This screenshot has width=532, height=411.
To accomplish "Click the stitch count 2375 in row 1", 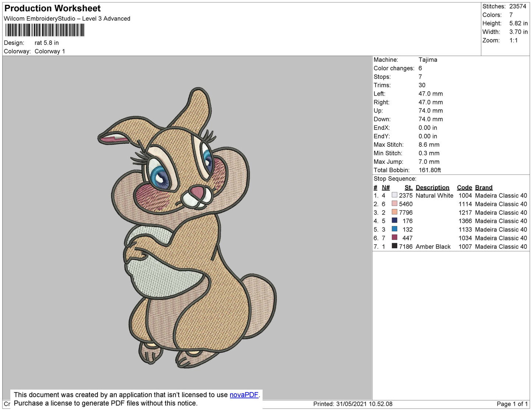I will tap(406, 196).
